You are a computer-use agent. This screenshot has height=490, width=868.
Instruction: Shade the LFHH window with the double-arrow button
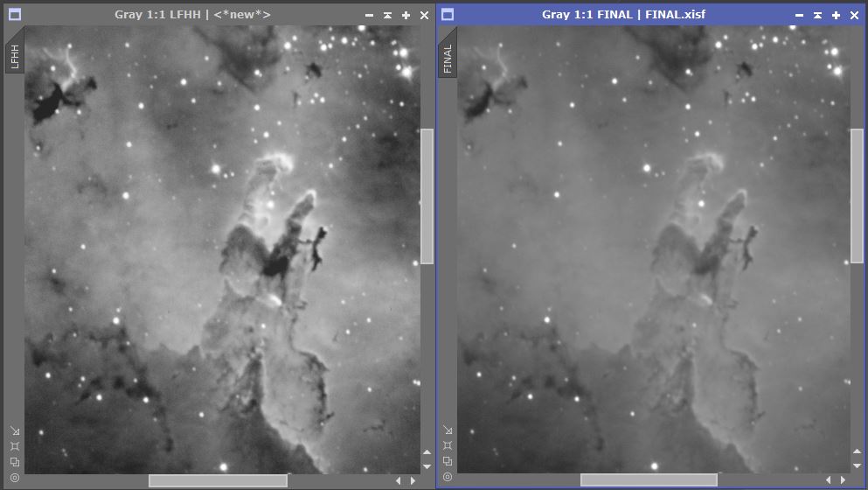point(387,15)
